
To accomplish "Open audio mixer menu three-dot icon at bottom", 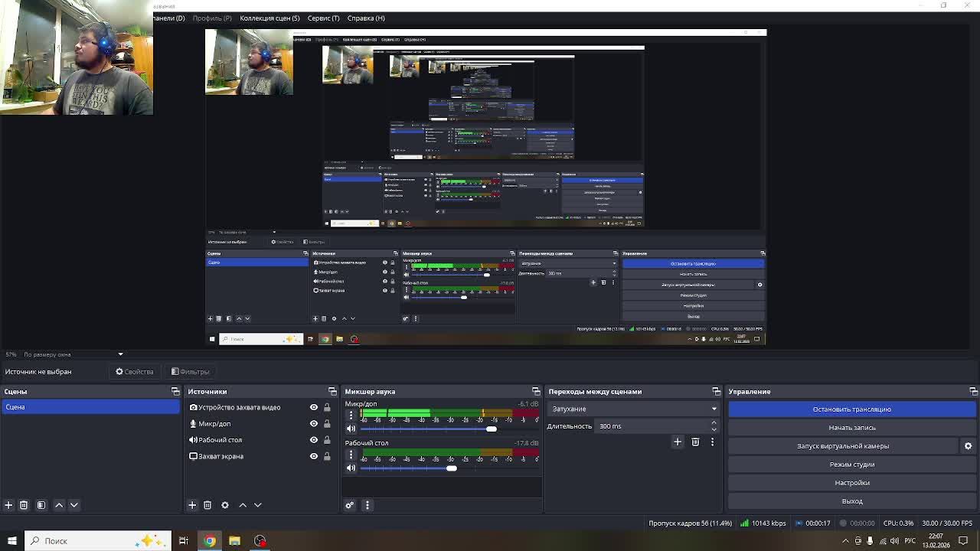I will (x=367, y=505).
